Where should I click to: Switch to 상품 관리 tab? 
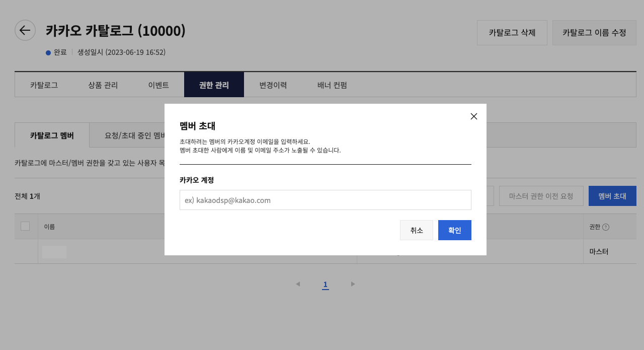(x=103, y=85)
